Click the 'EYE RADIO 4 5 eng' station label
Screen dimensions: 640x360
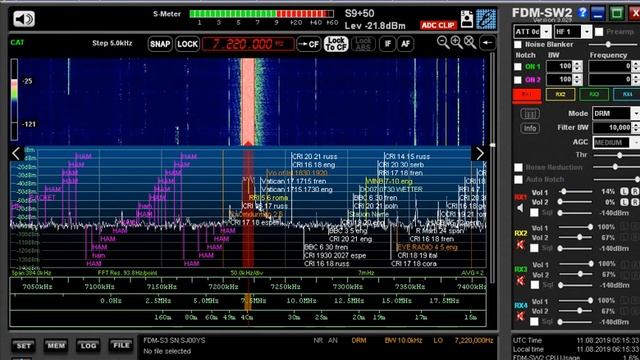pos(427,247)
